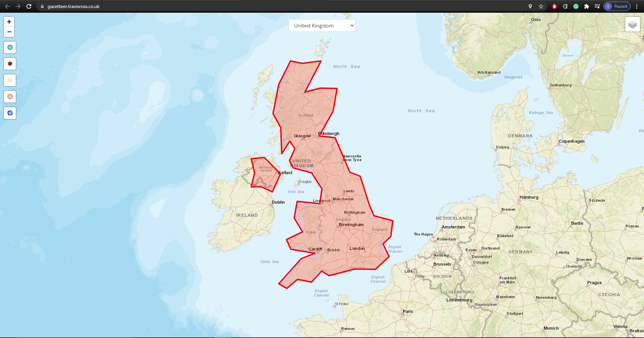Open the map layers control

click(632, 24)
